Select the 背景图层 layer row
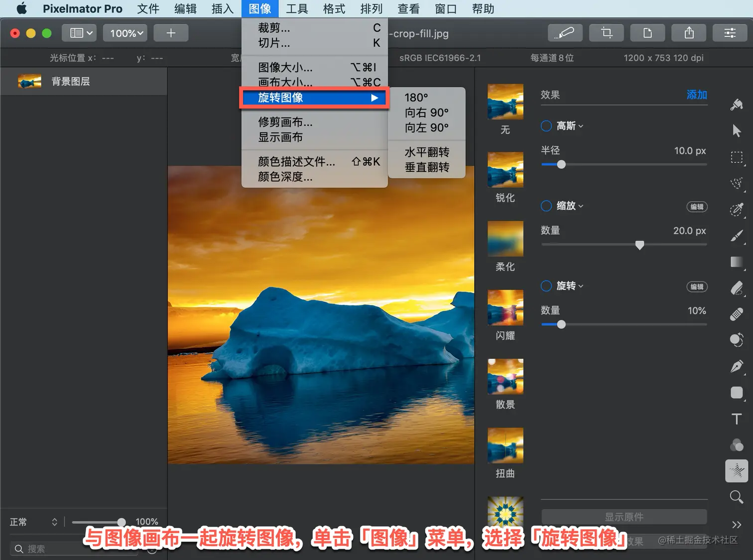The image size is (753, 560). pos(84,81)
